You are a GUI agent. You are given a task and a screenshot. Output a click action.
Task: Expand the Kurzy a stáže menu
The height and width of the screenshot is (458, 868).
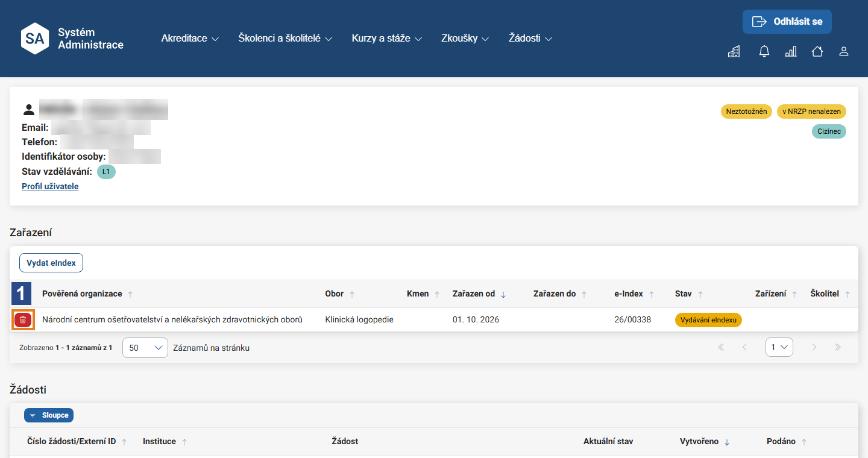click(x=387, y=39)
